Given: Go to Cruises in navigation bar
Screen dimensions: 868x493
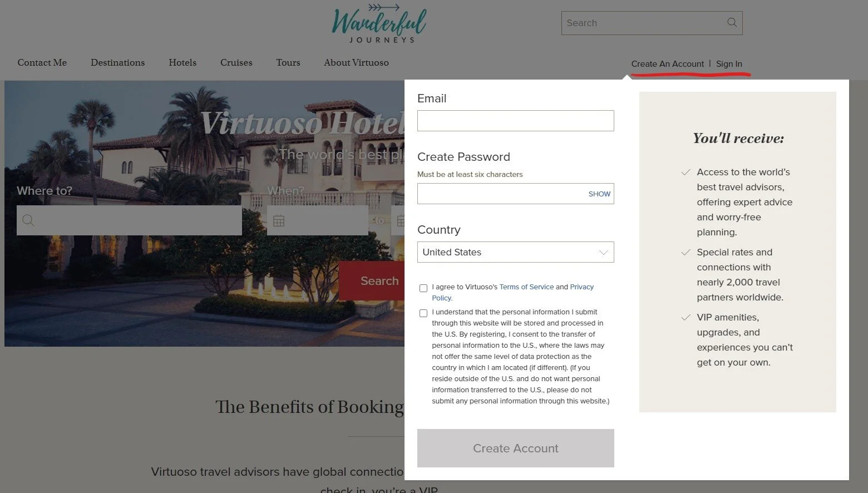Looking at the screenshot, I should click(236, 62).
